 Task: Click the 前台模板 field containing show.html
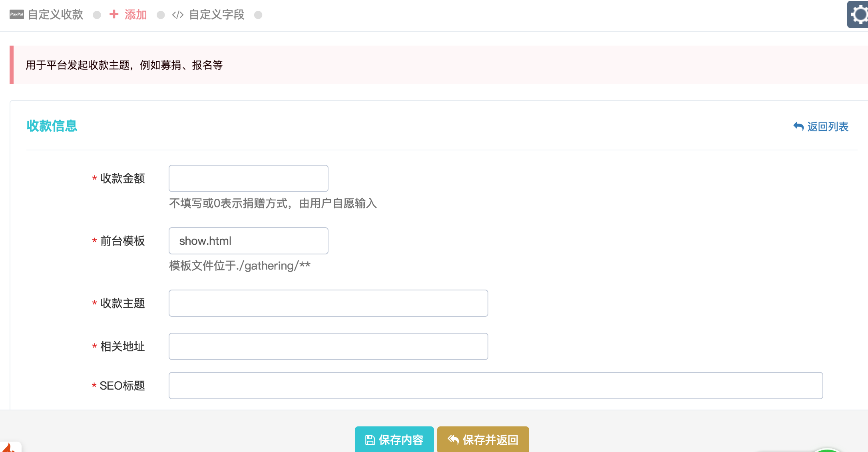coord(249,241)
